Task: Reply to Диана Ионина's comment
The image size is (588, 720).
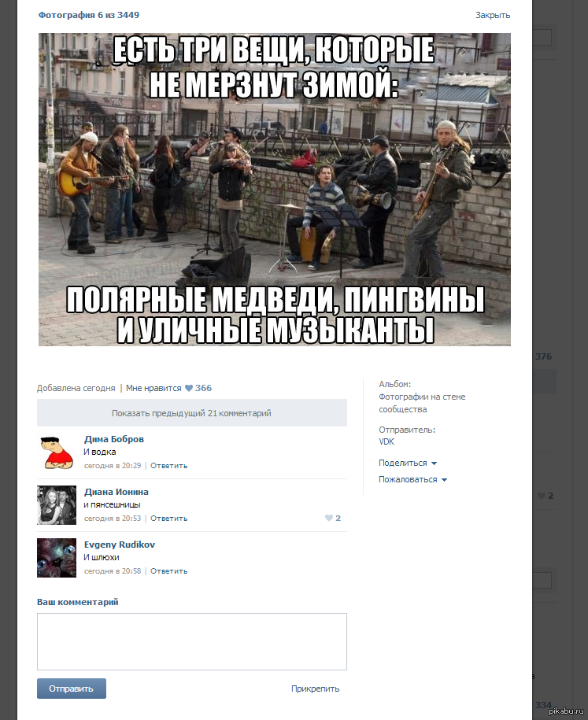Action: click(168, 519)
